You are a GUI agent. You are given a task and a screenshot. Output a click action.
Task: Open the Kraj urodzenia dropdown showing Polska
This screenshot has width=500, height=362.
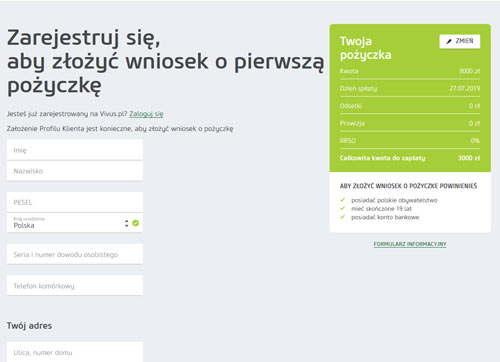pyautogui.click(x=75, y=223)
